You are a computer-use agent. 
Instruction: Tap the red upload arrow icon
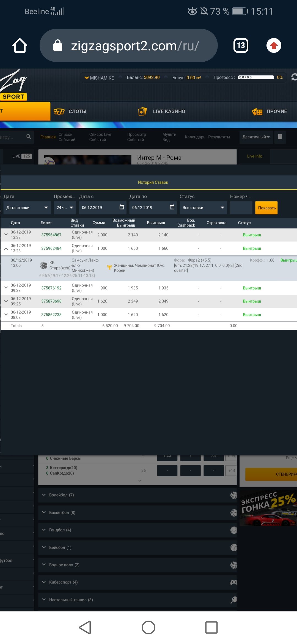[274, 46]
